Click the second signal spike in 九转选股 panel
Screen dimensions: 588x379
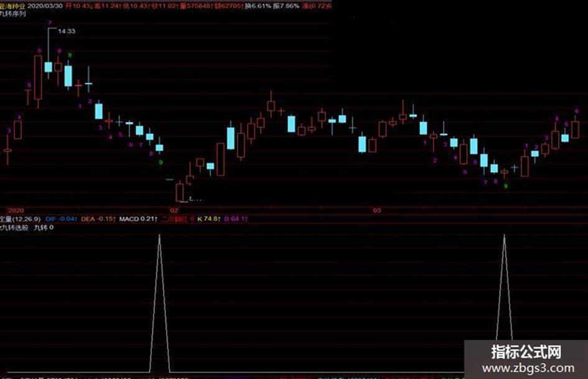point(505,288)
